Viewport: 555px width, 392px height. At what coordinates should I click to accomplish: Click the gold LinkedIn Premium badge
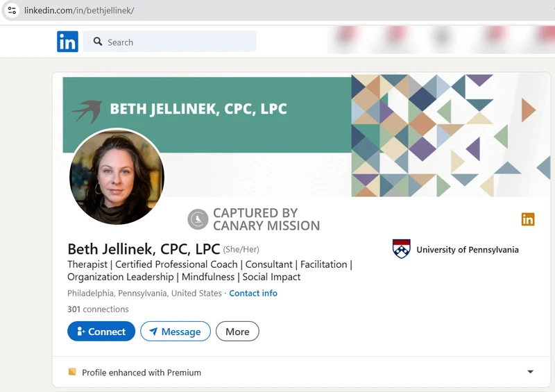point(528,219)
